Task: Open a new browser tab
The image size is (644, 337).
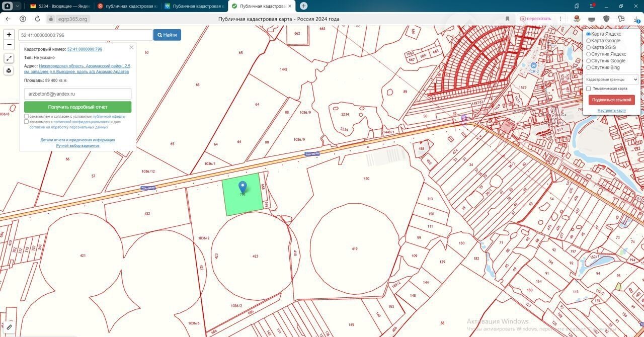Action: pyautogui.click(x=303, y=6)
